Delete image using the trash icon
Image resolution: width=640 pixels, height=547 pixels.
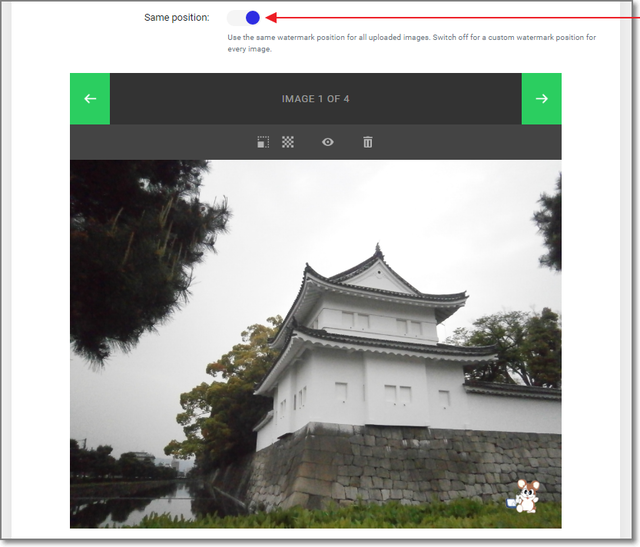click(x=367, y=142)
